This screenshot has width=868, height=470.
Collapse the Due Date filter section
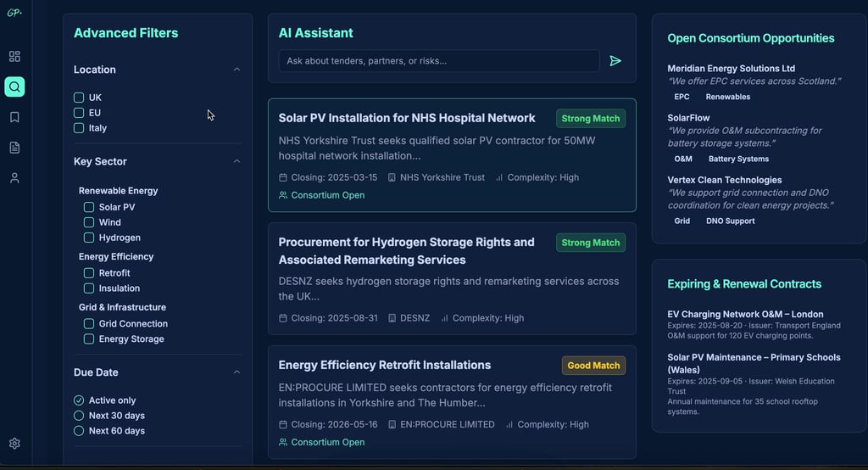(236, 372)
